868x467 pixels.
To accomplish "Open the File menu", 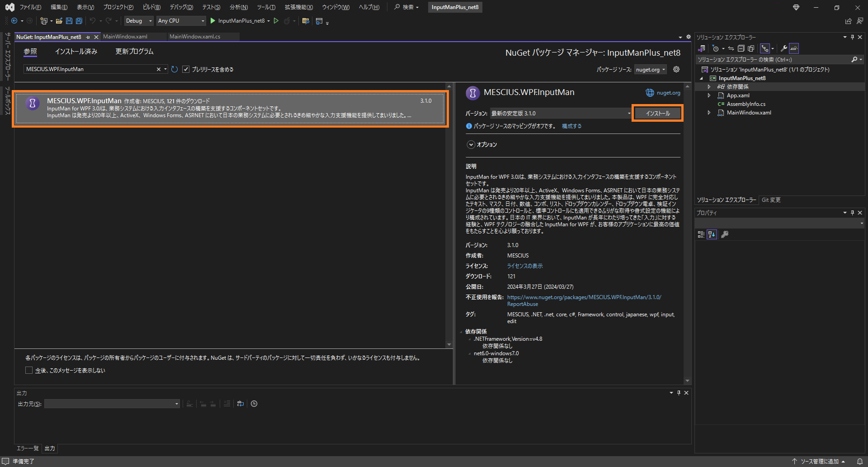I will 30,7.
